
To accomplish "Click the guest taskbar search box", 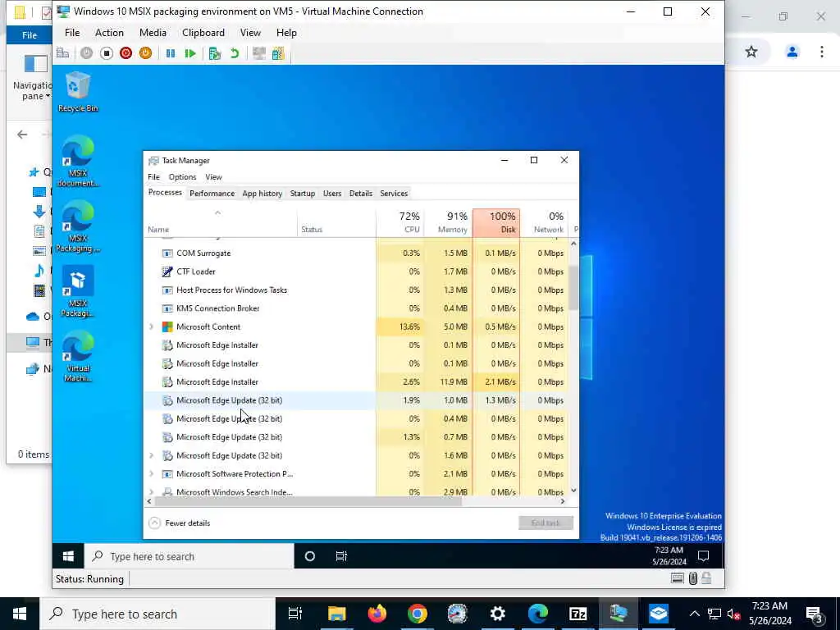I will point(189,556).
